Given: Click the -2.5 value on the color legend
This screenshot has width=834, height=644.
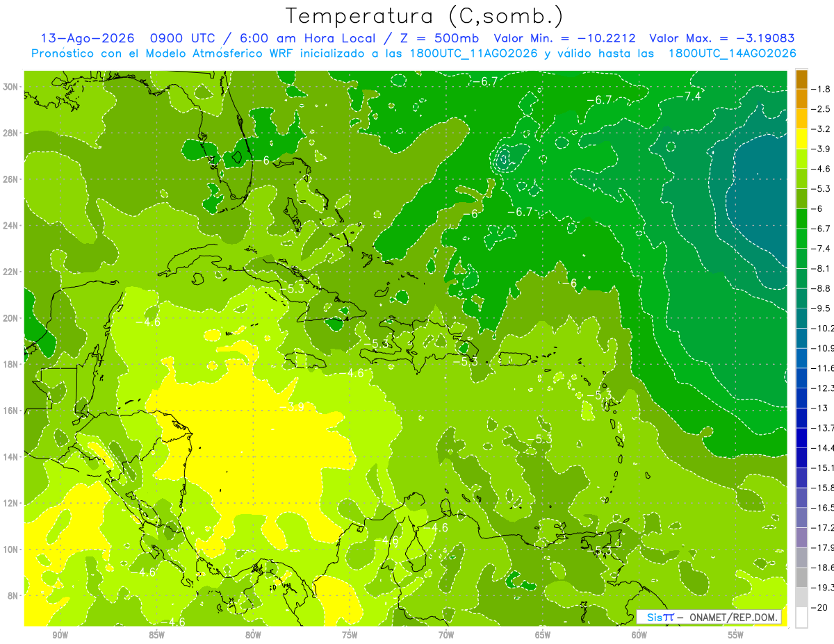Looking at the screenshot, I should click(x=821, y=109).
